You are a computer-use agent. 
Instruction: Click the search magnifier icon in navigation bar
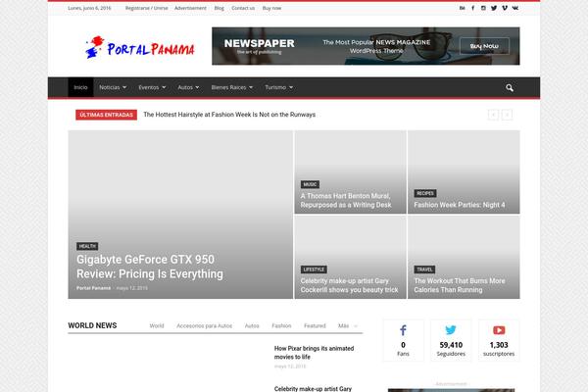point(510,88)
